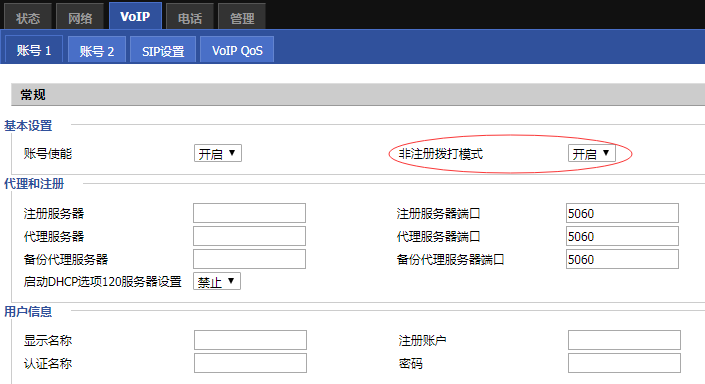Image resolution: width=705 pixels, height=384 pixels.
Task: Switch to the 网络 tab
Action: [x=80, y=18]
